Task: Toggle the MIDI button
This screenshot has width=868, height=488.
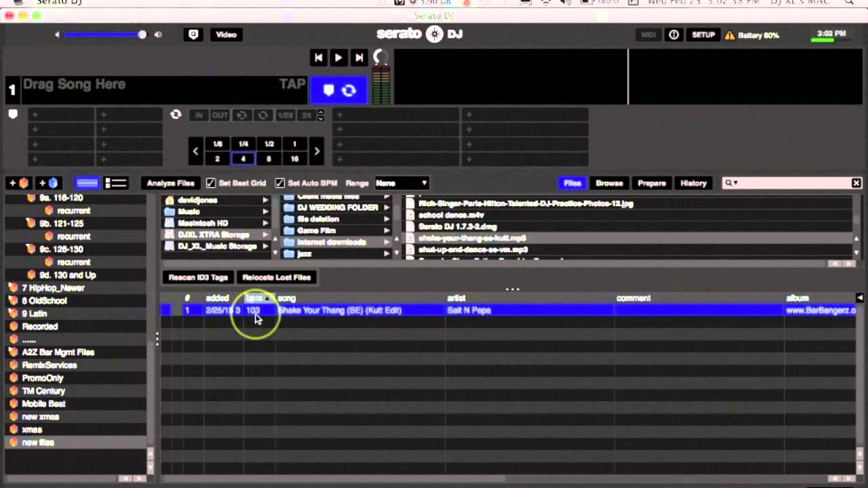Action: pos(648,35)
